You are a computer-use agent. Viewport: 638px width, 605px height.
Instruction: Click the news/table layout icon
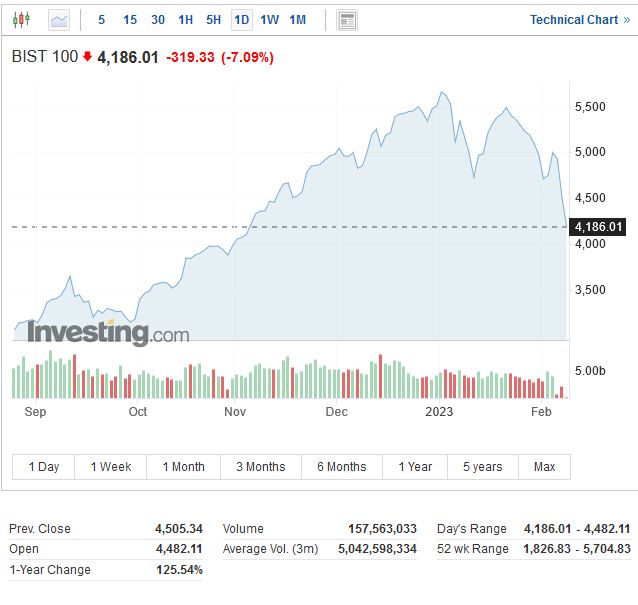[x=347, y=19]
